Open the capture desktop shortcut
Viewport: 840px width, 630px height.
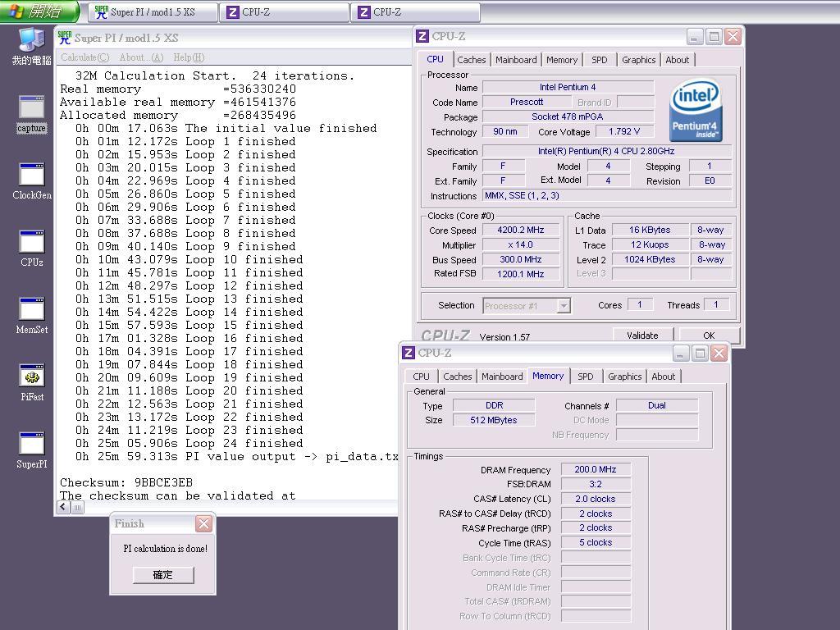tap(32, 115)
